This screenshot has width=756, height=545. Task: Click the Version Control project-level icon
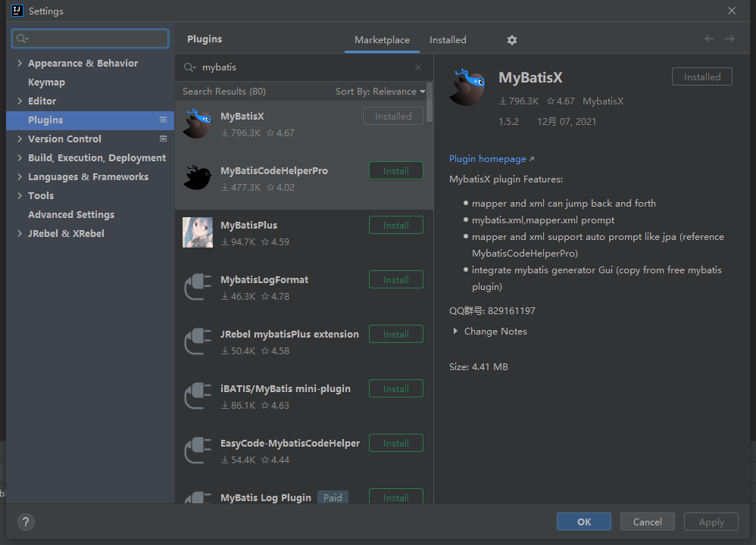click(x=163, y=139)
